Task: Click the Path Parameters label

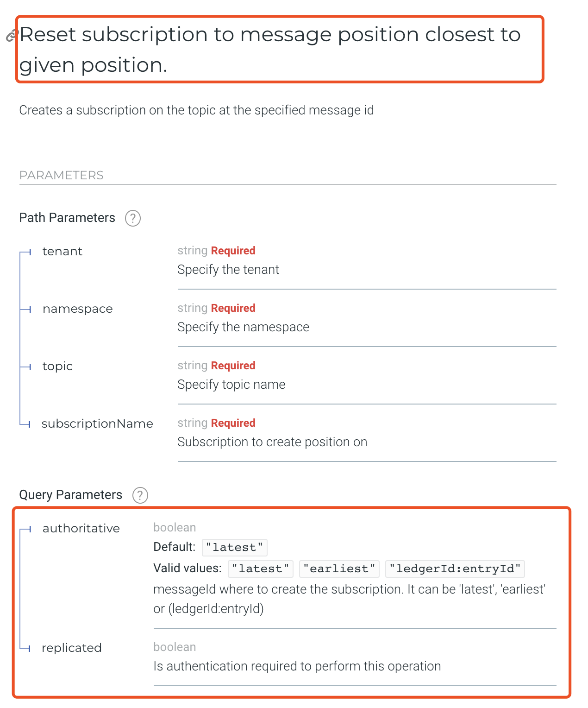Action: point(67,218)
